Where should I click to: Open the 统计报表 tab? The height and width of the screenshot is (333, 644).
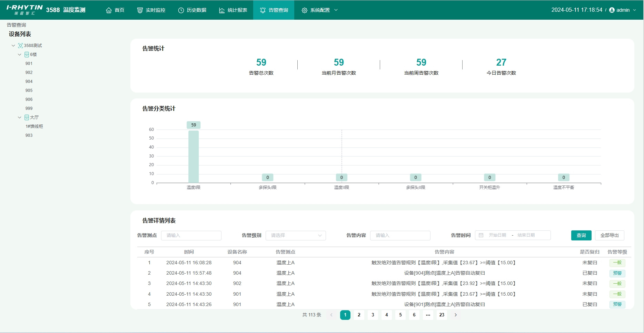point(233,10)
